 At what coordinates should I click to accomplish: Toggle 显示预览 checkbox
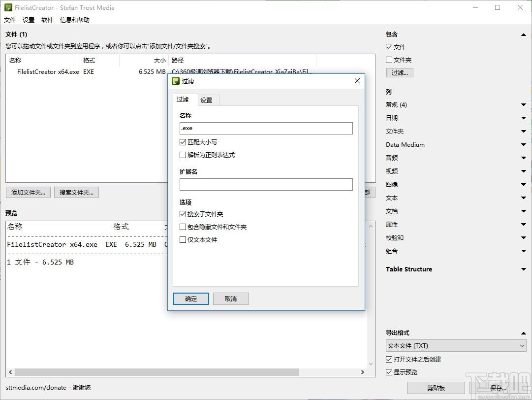coord(389,372)
